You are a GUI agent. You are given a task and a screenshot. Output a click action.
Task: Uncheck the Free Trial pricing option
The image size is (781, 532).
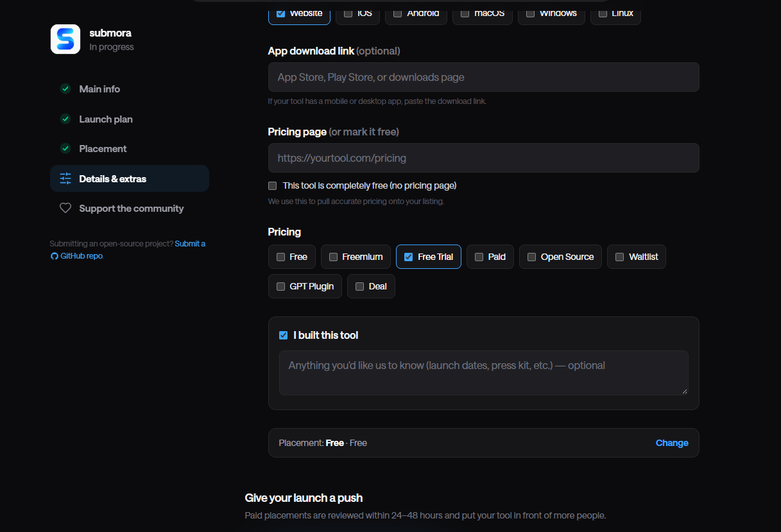408,257
